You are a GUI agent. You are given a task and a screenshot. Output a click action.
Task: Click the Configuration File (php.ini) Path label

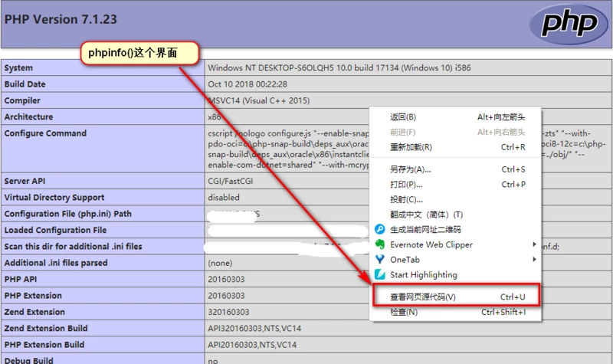tap(68, 214)
